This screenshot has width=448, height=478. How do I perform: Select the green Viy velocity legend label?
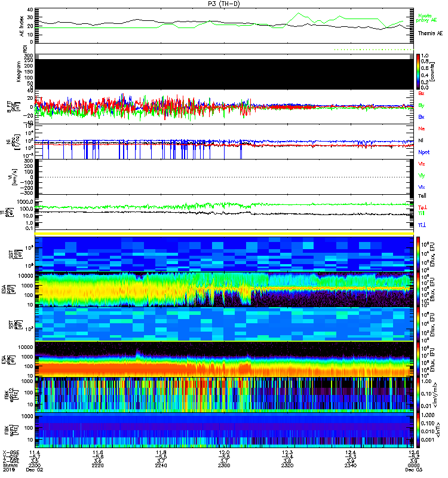422,176
